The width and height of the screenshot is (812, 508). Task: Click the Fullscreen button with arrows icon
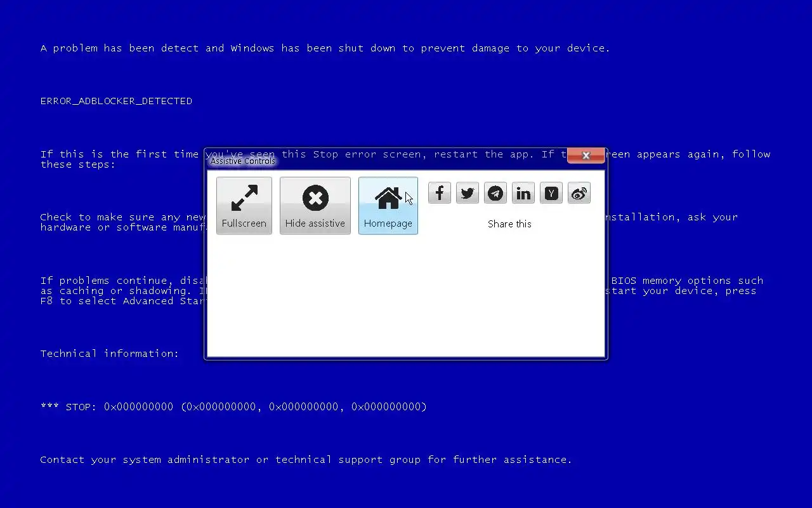coord(244,206)
